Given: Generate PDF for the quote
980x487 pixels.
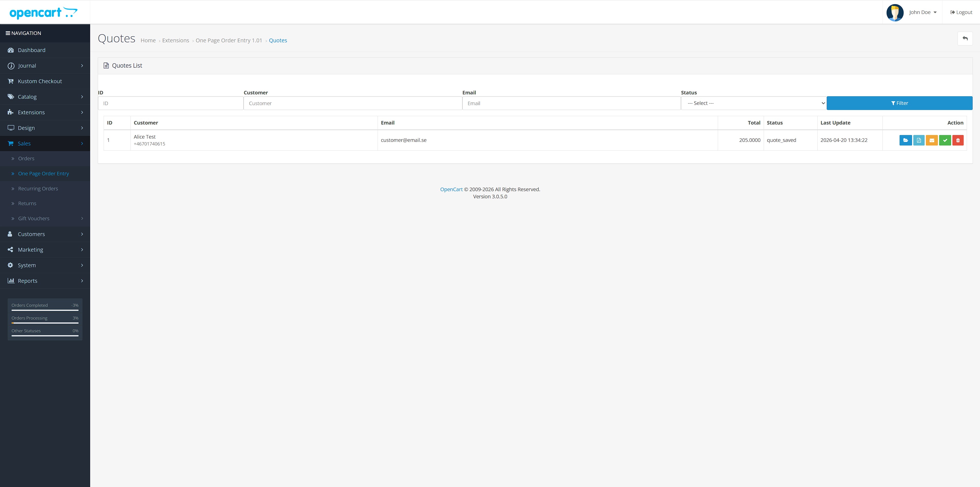Looking at the screenshot, I should pos(919,140).
